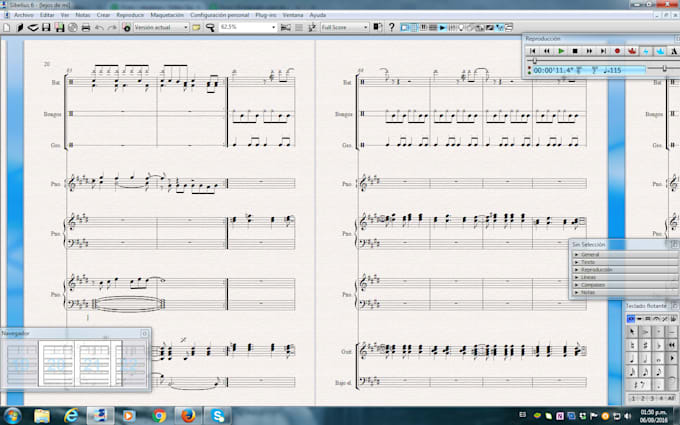The image size is (680, 425).
Task: Rewind to start in Reproducción panel
Action: tap(533, 51)
